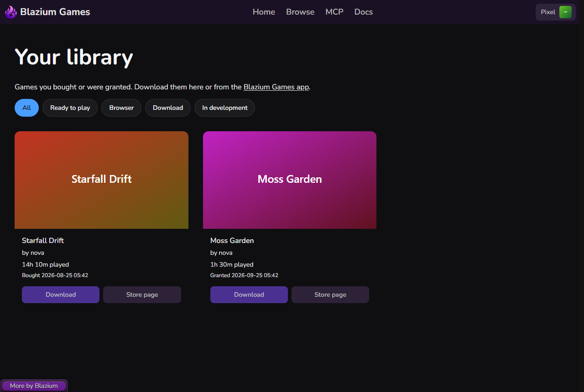The width and height of the screenshot is (584, 392).
Task: Click the Moss Garden title below the cover
Action: pos(232,240)
